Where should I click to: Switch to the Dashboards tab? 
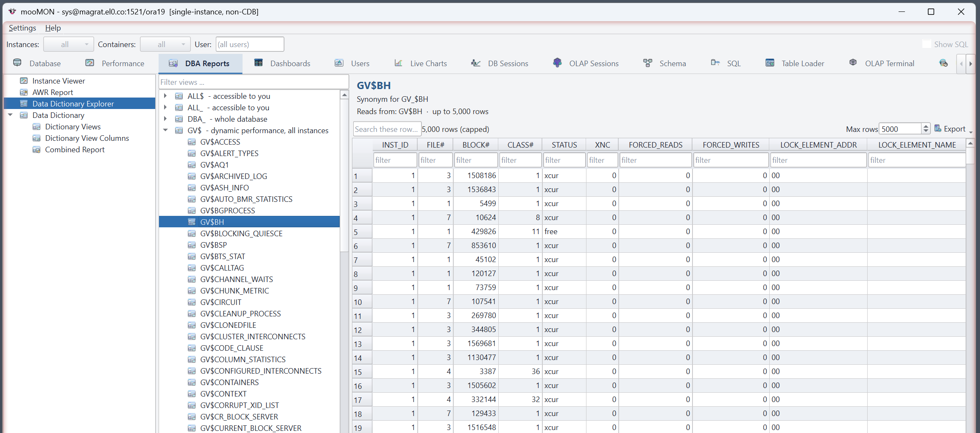(282, 63)
